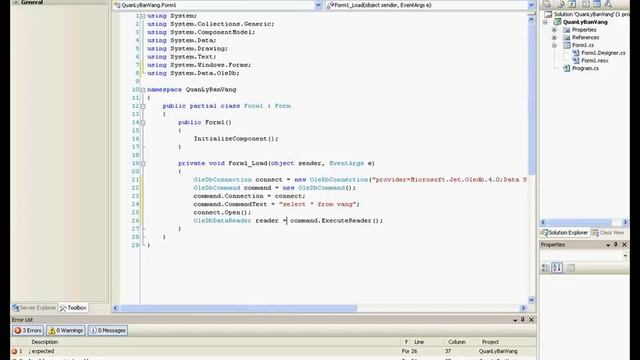Select the '; expected' error row
Screen dimensions: 640x360
point(273,351)
